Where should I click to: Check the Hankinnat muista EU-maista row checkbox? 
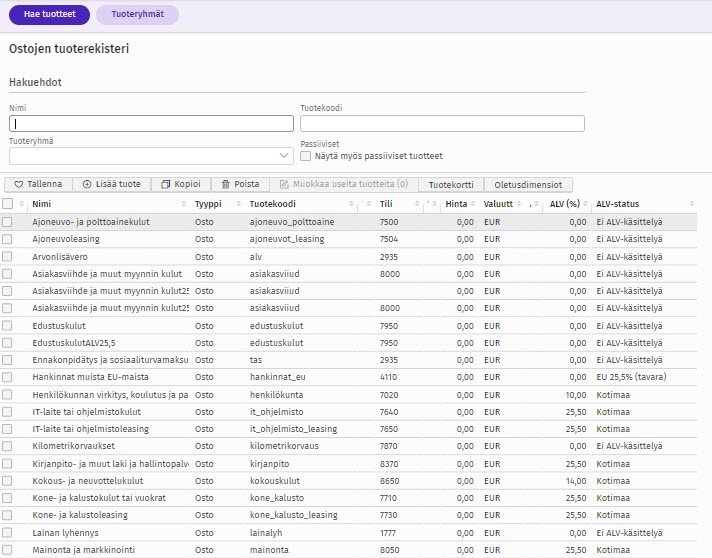(7, 377)
